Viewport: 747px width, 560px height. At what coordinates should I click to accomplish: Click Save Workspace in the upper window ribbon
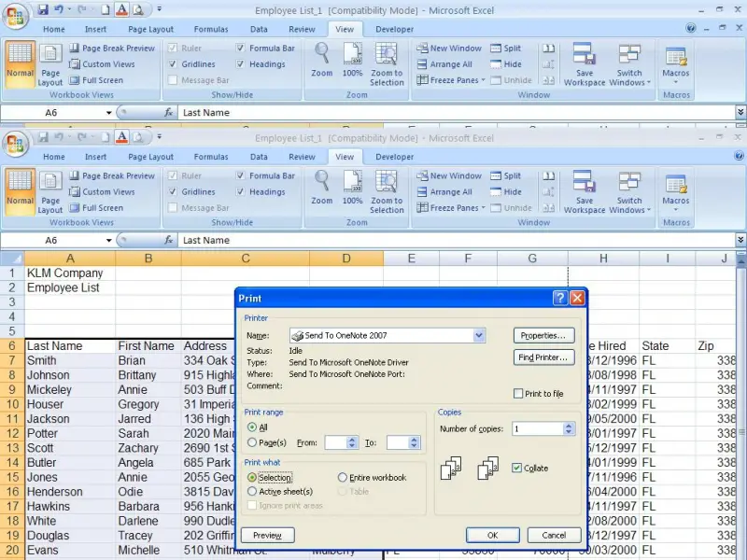tap(585, 65)
